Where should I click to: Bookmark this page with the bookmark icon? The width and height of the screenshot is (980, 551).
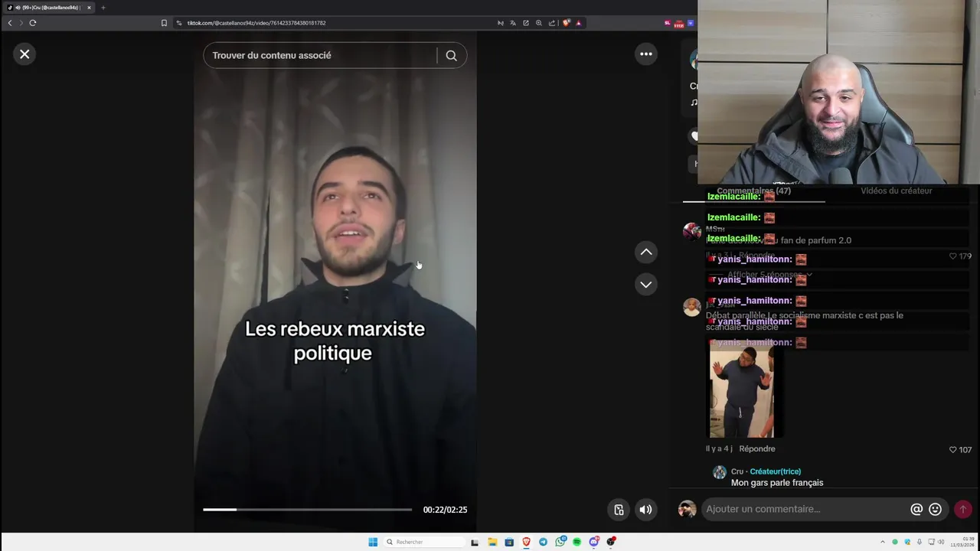coord(164,23)
